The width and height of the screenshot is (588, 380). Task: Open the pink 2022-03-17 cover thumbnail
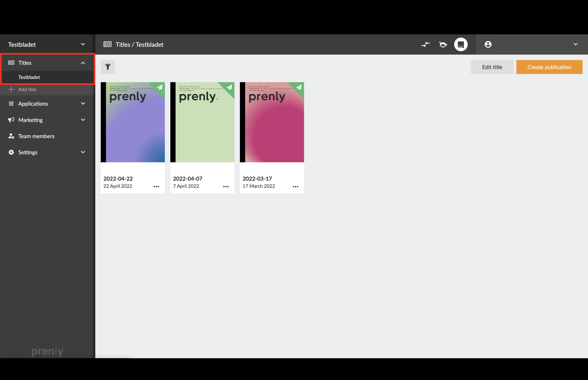[272, 122]
